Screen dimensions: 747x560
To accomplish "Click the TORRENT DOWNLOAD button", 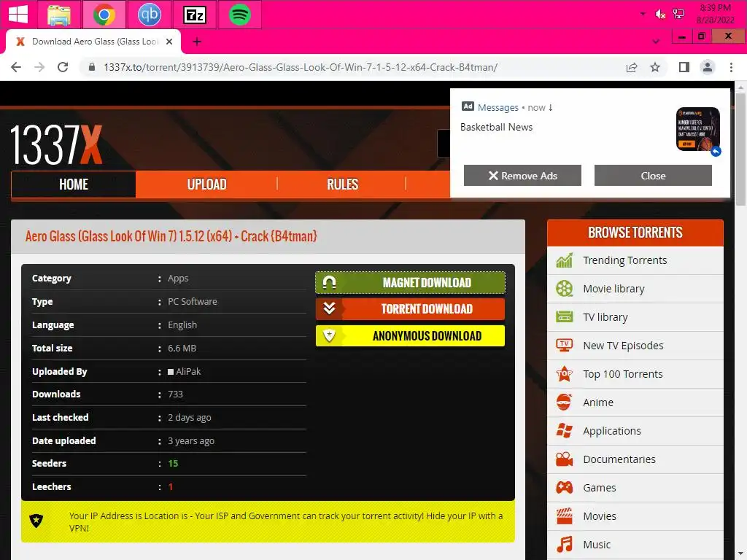I will tap(410, 309).
